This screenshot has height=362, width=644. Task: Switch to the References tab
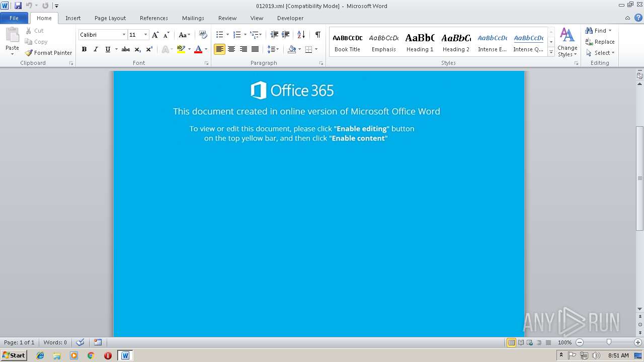click(154, 18)
